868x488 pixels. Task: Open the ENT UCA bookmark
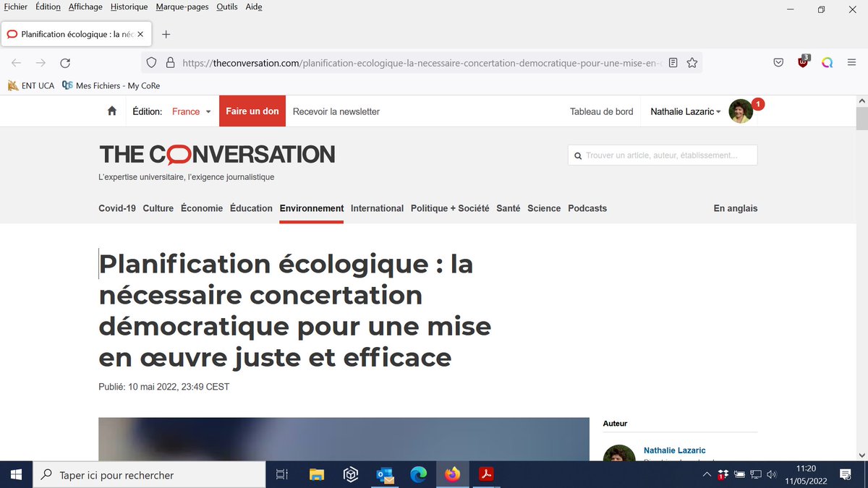pos(31,85)
